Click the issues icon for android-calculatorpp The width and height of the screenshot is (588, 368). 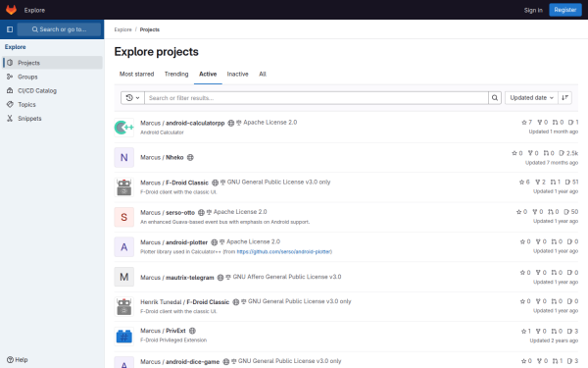570,122
